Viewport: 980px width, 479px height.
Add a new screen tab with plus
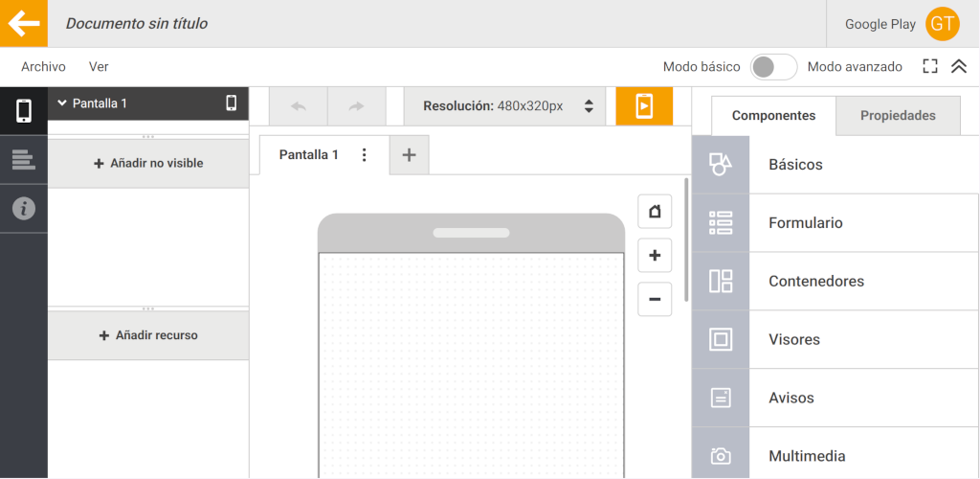point(409,154)
